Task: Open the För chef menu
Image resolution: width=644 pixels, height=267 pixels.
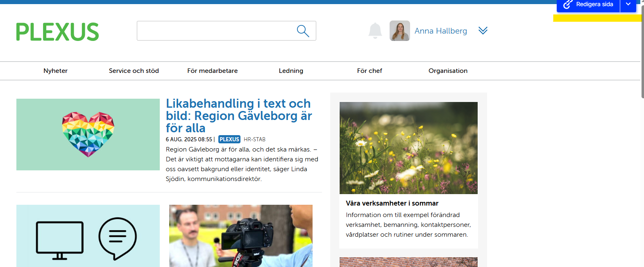Action: pyautogui.click(x=370, y=71)
